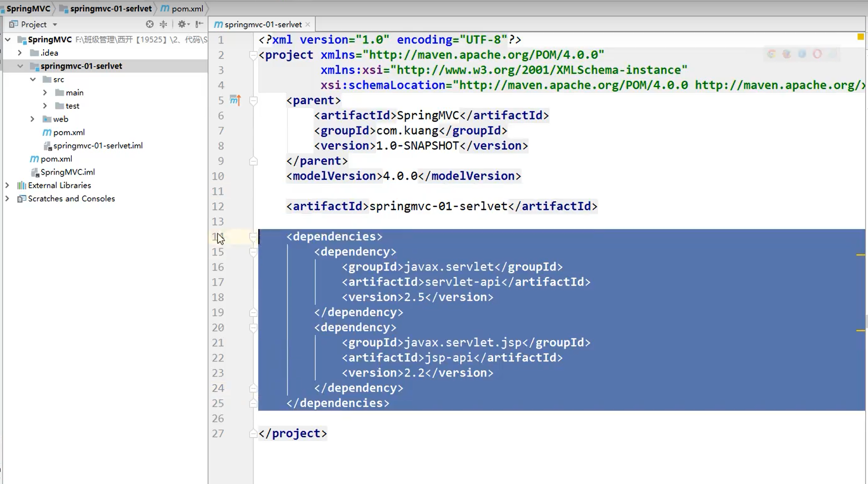The width and height of the screenshot is (868, 484).
Task: Click the fold end marker at line 25
Action: 253,403
